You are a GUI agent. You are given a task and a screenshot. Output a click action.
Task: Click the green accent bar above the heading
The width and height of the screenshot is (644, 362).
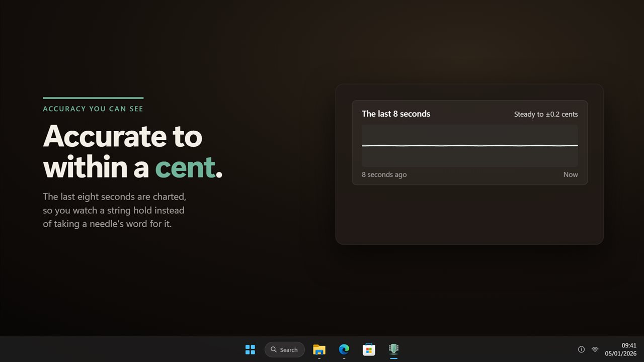pyautogui.click(x=93, y=98)
